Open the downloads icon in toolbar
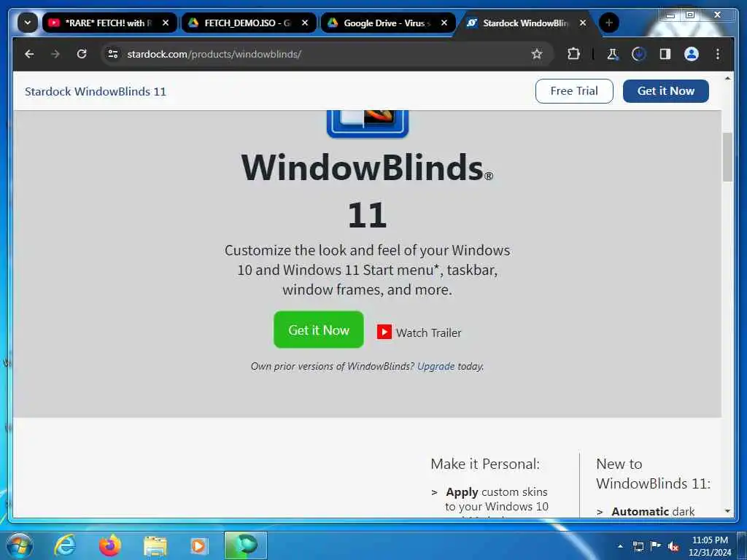This screenshot has height=560, width=747. point(638,54)
